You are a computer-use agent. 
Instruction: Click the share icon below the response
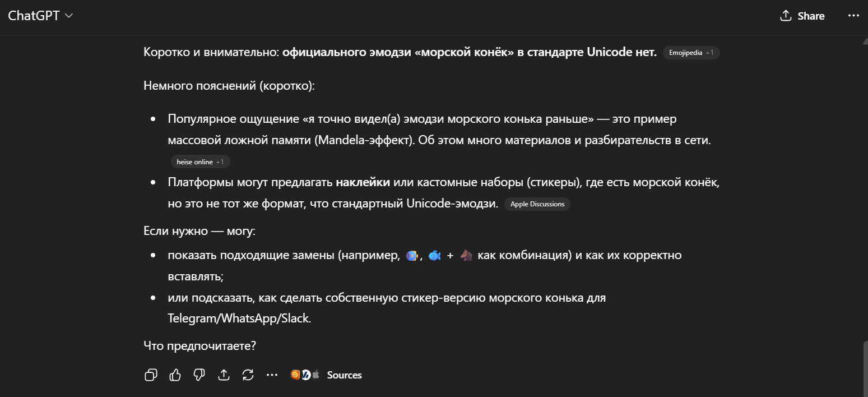coord(224,375)
